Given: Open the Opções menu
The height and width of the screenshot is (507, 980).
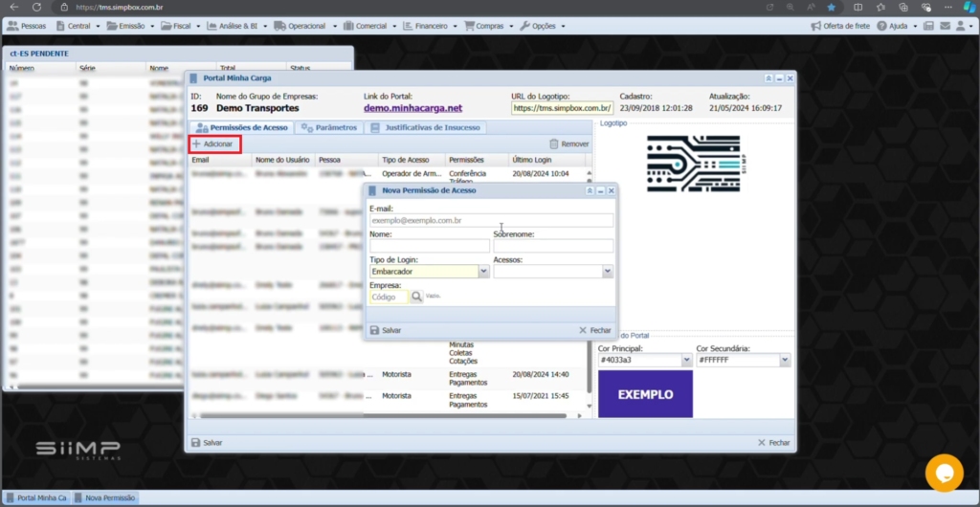Looking at the screenshot, I should (543, 26).
